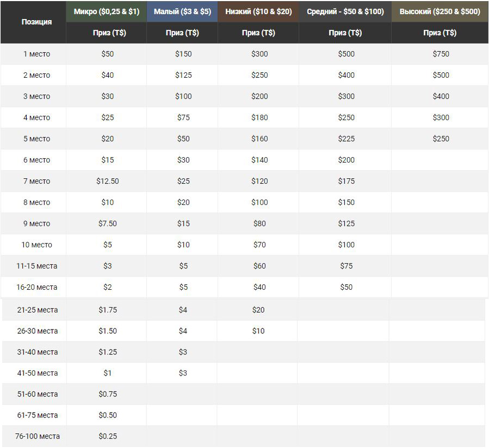Click the Средний - $50 & $100) header
This screenshot has width=489, height=448.
coord(345,11)
